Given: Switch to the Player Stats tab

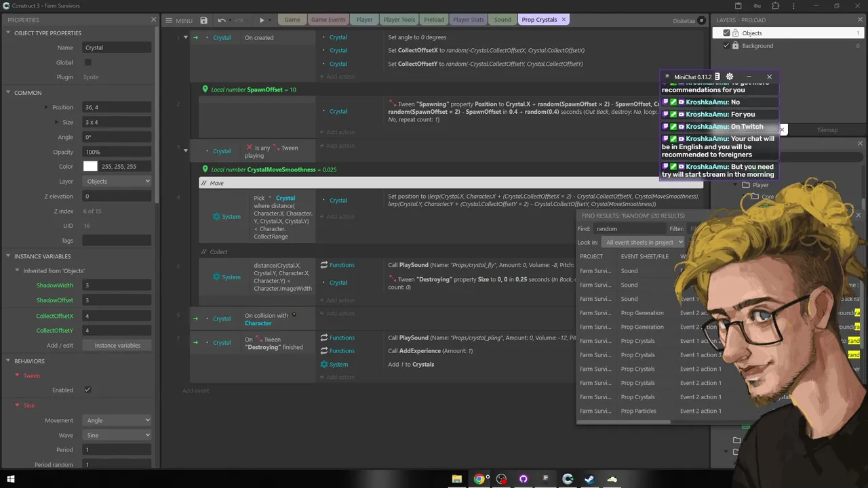Looking at the screenshot, I should pyautogui.click(x=469, y=20).
